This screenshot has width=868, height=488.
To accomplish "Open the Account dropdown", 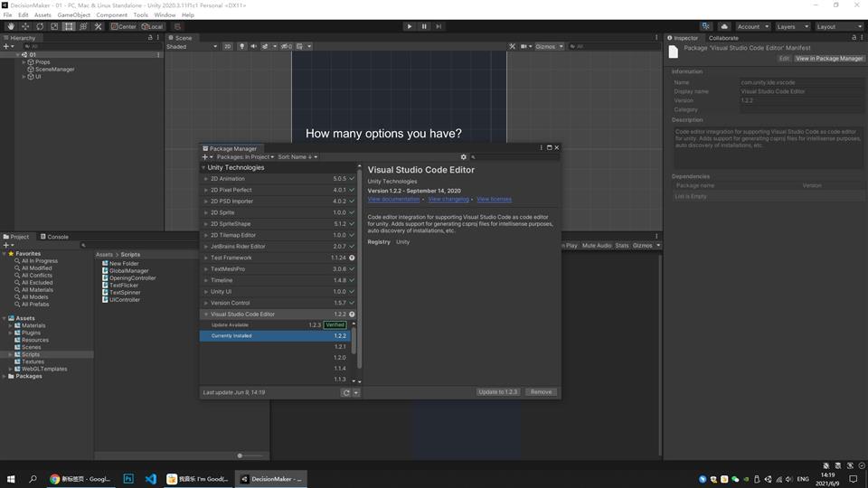I will [753, 26].
